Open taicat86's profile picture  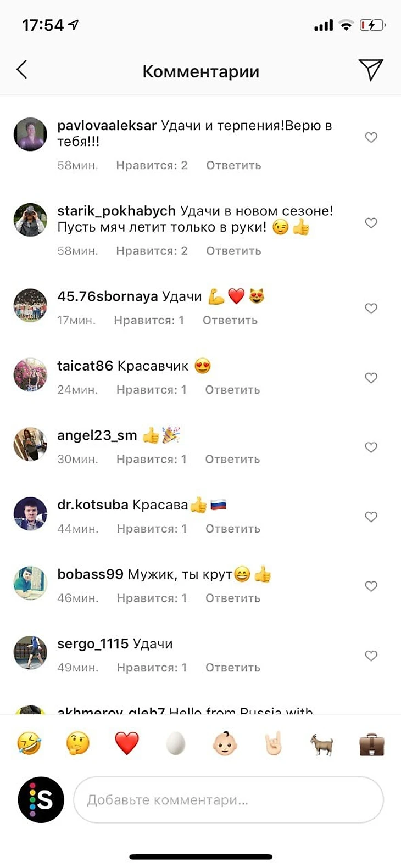30,374
